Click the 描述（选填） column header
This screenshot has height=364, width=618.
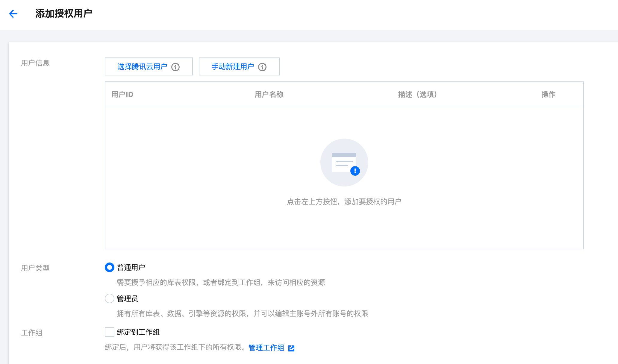[417, 95]
